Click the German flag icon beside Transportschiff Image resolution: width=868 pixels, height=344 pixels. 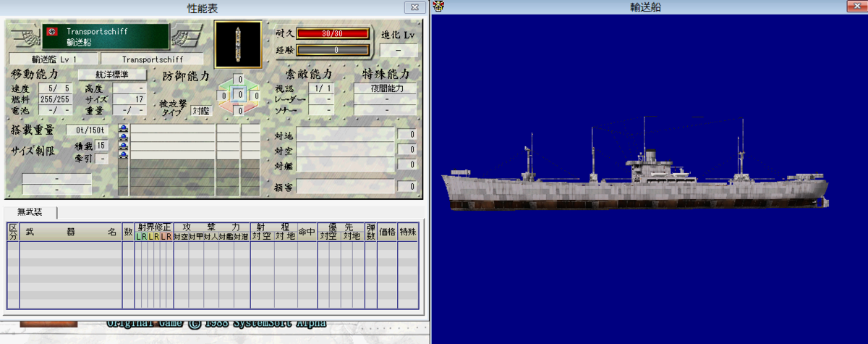pyautogui.click(x=51, y=33)
